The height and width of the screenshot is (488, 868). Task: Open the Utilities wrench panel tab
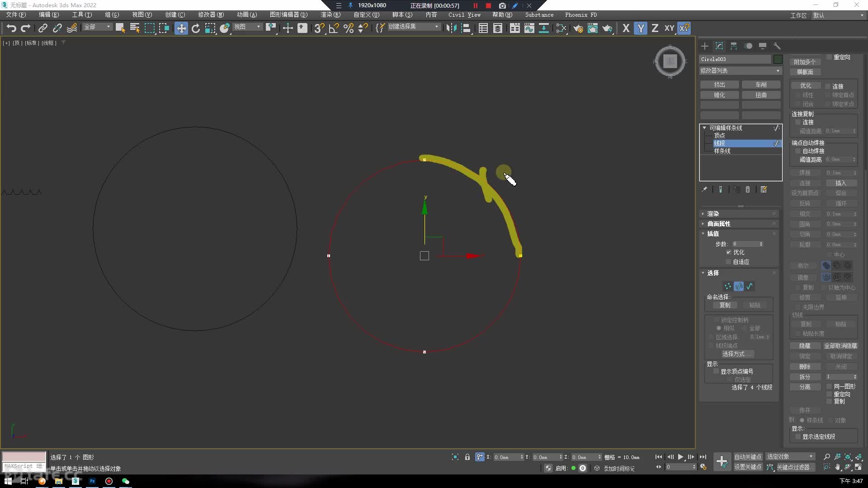(x=777, y=46)
